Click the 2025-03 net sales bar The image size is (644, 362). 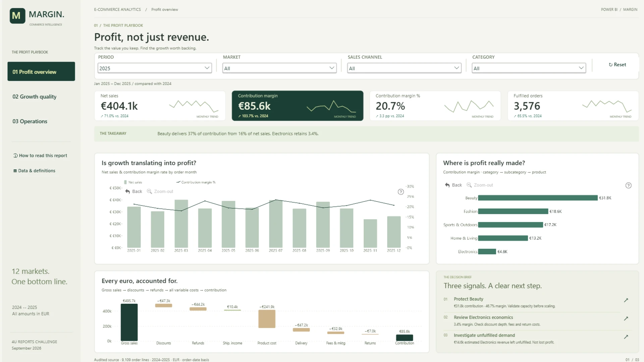tap(181, 224)
